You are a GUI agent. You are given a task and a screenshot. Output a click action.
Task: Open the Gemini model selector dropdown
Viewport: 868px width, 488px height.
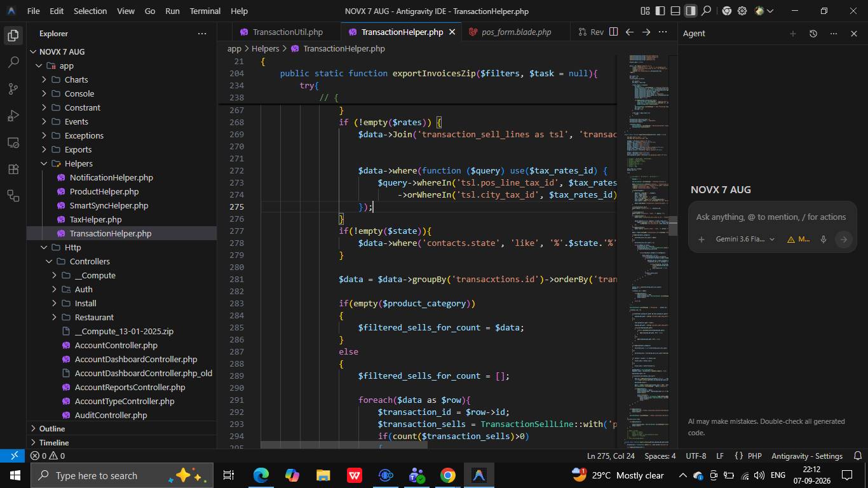pos(745,240)
